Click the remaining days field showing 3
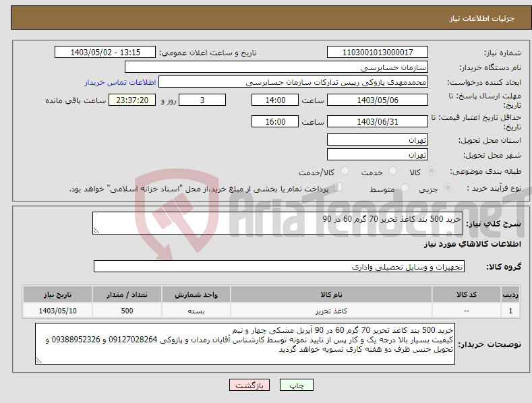The image size is (532, 403). pos(202,100)
